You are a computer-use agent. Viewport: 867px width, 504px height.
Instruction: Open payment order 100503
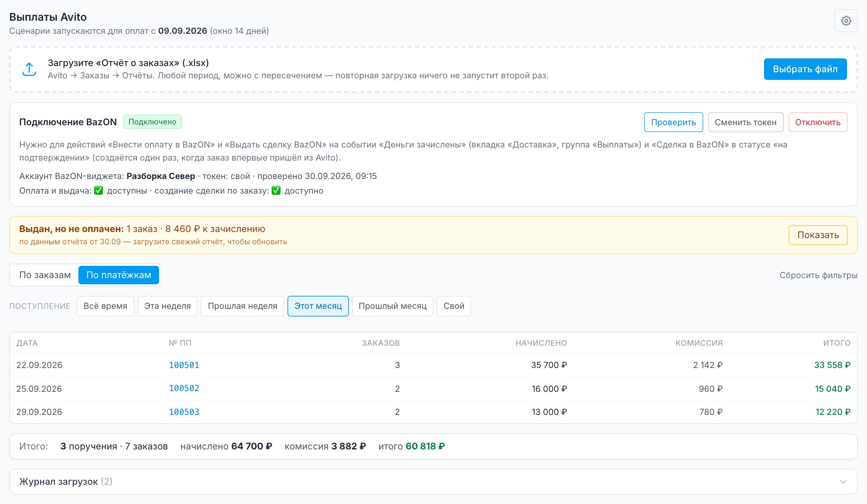(184, 412)
